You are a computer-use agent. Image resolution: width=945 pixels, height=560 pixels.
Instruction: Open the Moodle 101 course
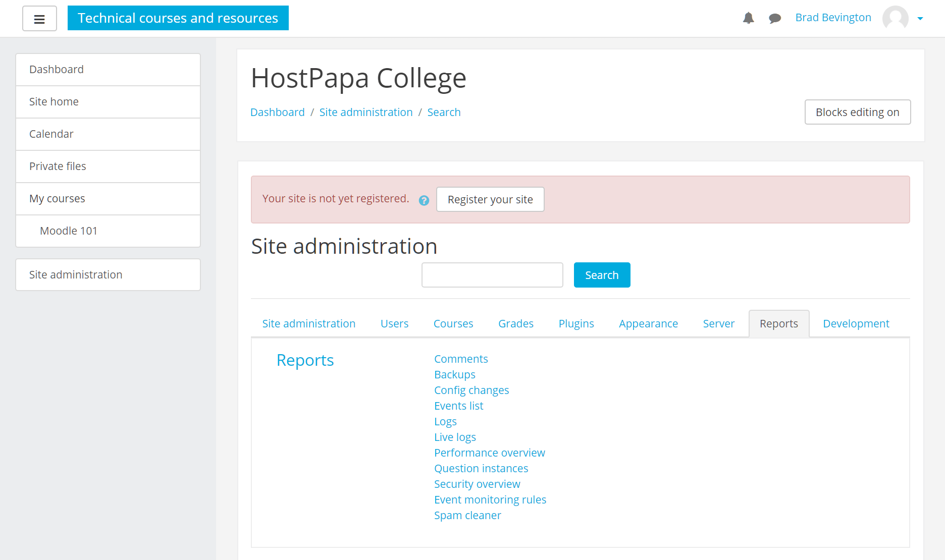click(108, 231)
